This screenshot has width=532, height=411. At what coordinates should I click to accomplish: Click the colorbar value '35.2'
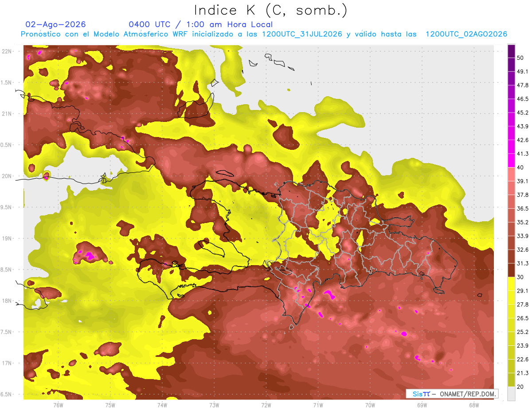tap(523, 222)
